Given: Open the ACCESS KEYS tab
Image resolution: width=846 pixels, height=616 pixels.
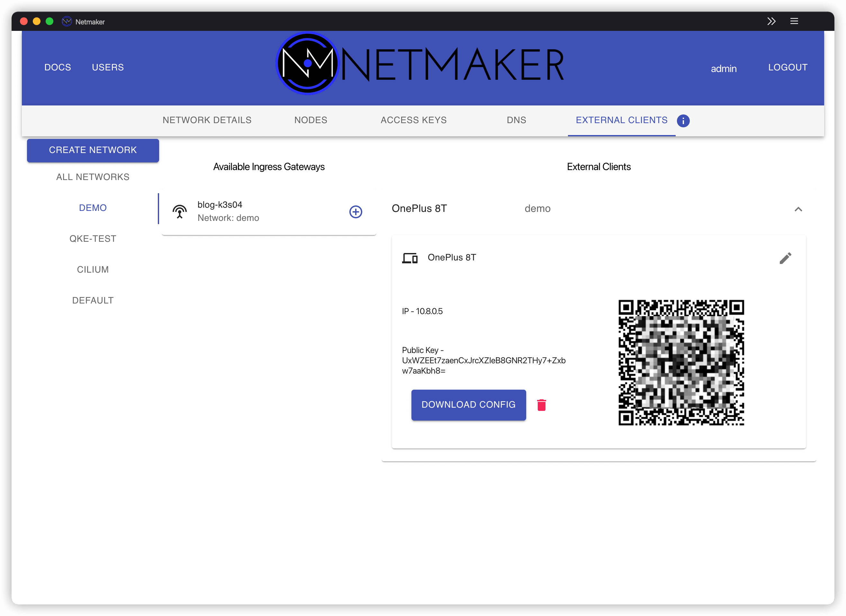Looking at the screenshot, I should point(413,120).
